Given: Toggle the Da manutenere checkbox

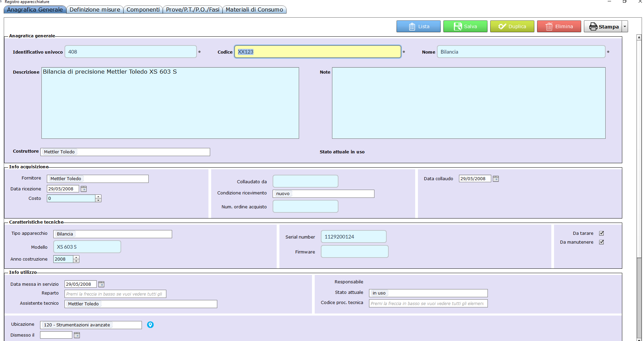Looking at the screenshot, I should [602, 242].
